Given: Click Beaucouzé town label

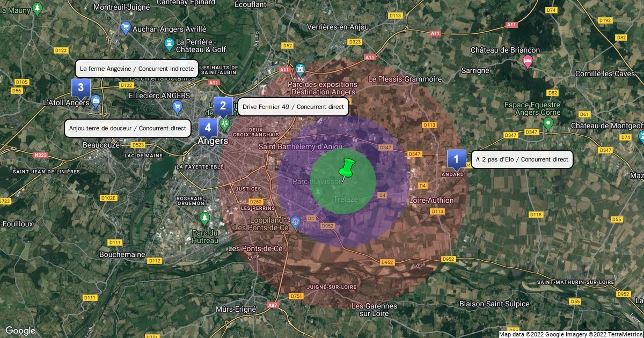Looking at the screenshot, I should coord(101,145).
